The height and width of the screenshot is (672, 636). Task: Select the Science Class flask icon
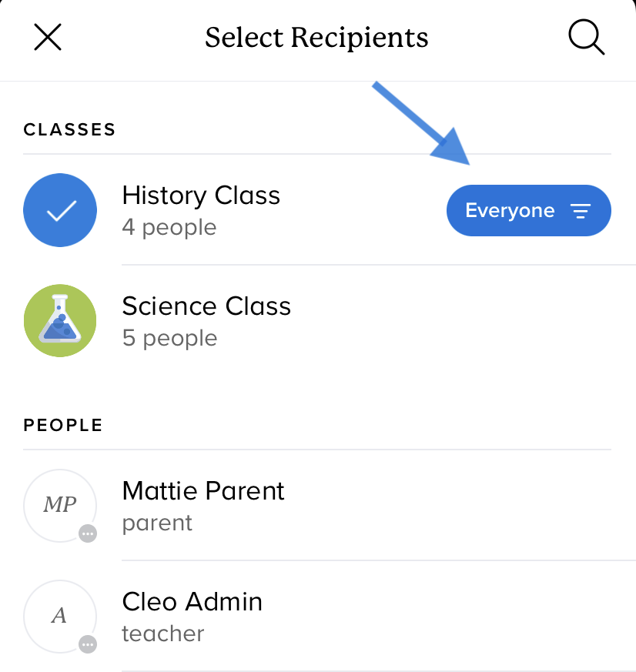(60, 321)
